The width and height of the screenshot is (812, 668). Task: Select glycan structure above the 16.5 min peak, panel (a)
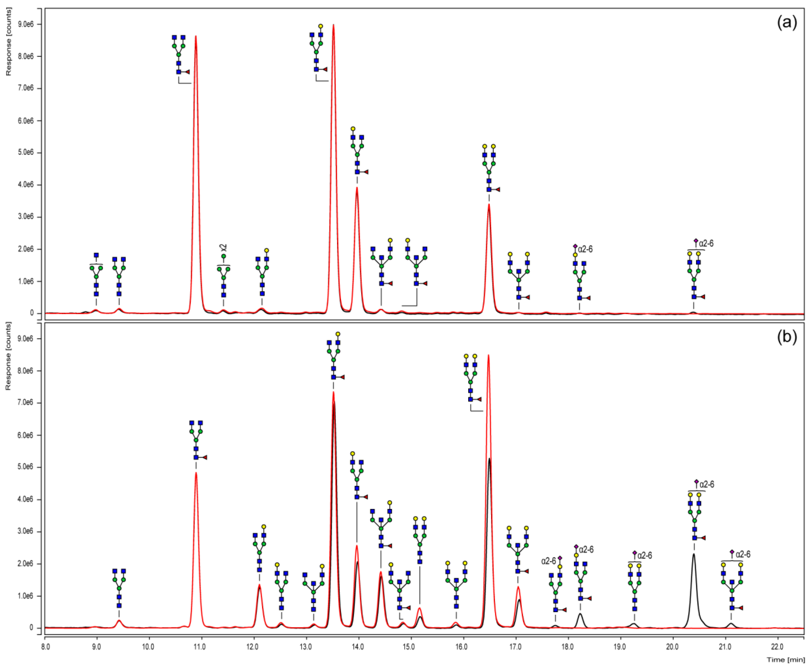[491, 168]
